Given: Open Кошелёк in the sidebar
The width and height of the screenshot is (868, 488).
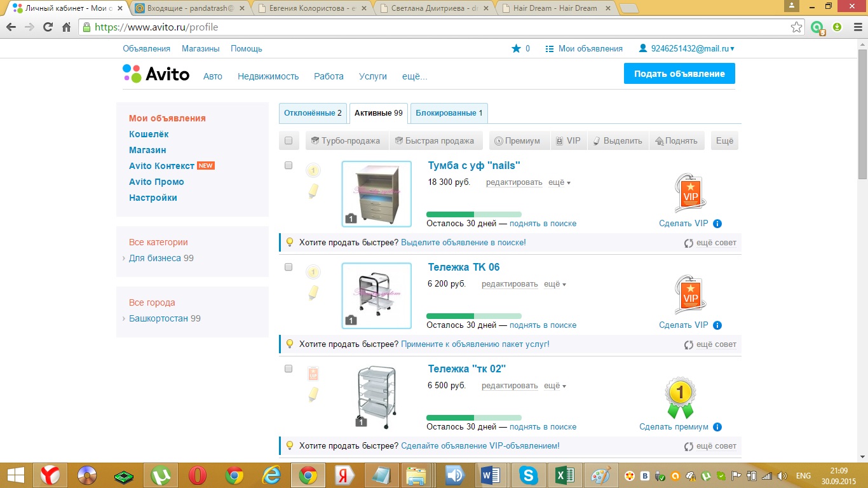Looking at the screenshot, I should click(x=149, y=134).
